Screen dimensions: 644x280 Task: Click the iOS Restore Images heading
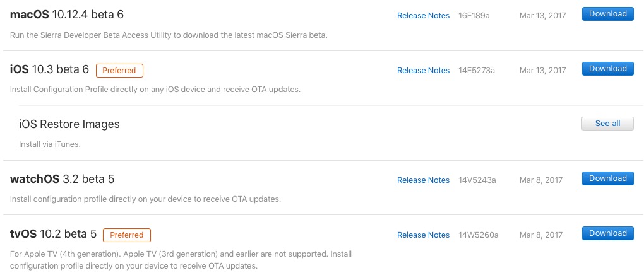tap(69, 124)
